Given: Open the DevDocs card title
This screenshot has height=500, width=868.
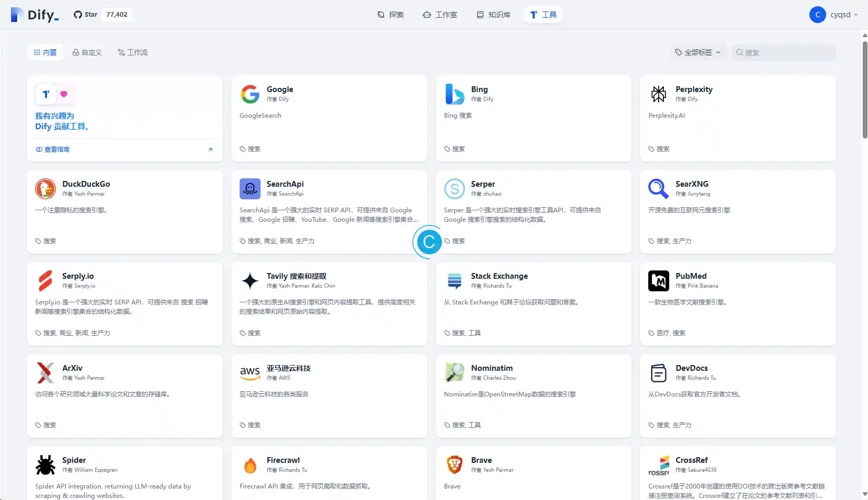Looking at the screenshot, I should (x=692, y=368).
